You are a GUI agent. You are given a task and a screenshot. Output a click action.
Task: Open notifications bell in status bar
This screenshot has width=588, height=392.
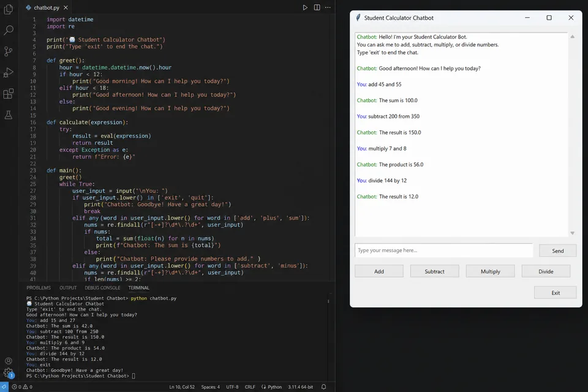pyautogui.click(x=323, y=386)
